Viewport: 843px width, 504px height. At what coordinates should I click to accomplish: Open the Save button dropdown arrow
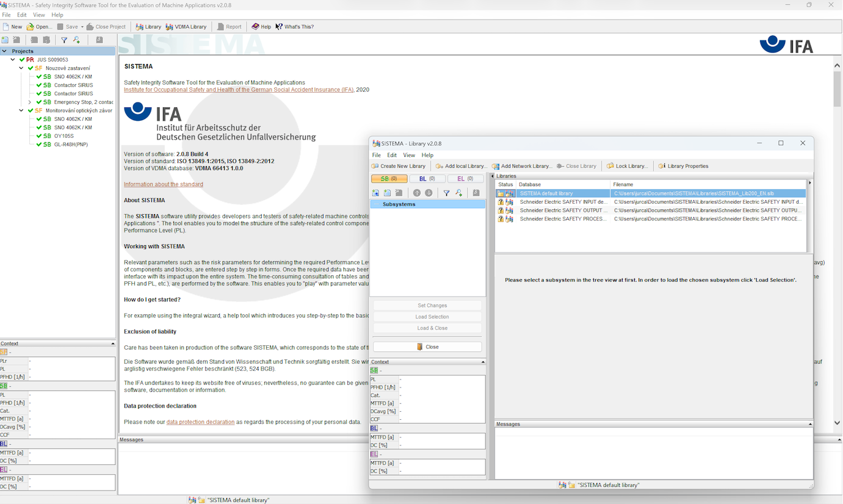pyautogui.click(x=82, y=27)
